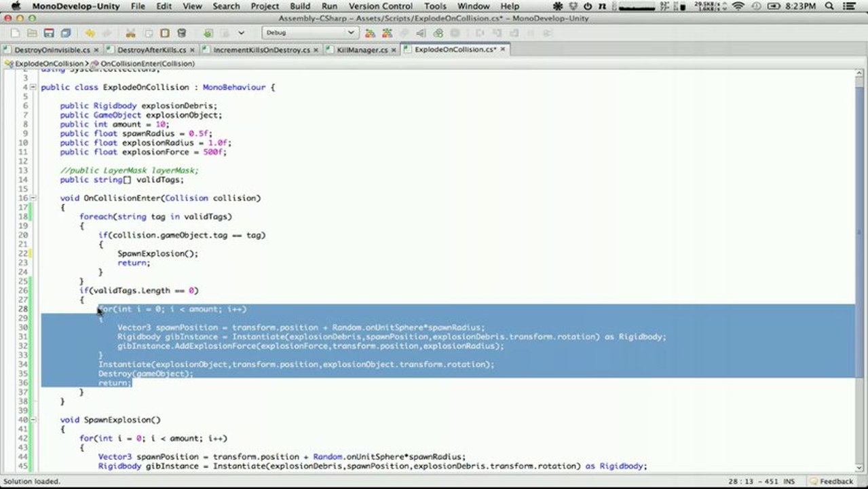The image size is (868, 489).
Task: Click the Delete trash-can toolbar icon
Action: pyautogui.click(x=181, y=33)
